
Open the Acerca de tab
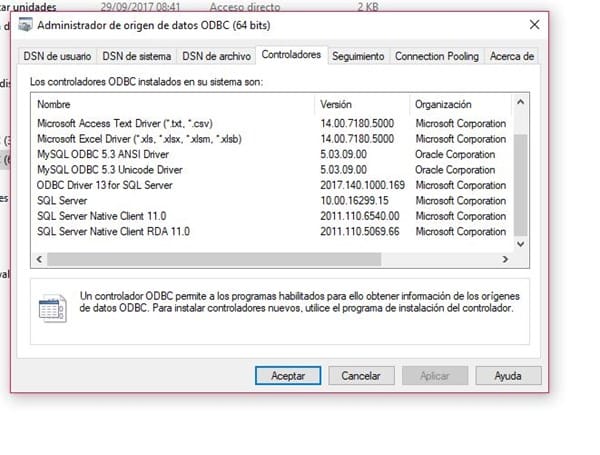pyautogui.click(x=512, y=56)
